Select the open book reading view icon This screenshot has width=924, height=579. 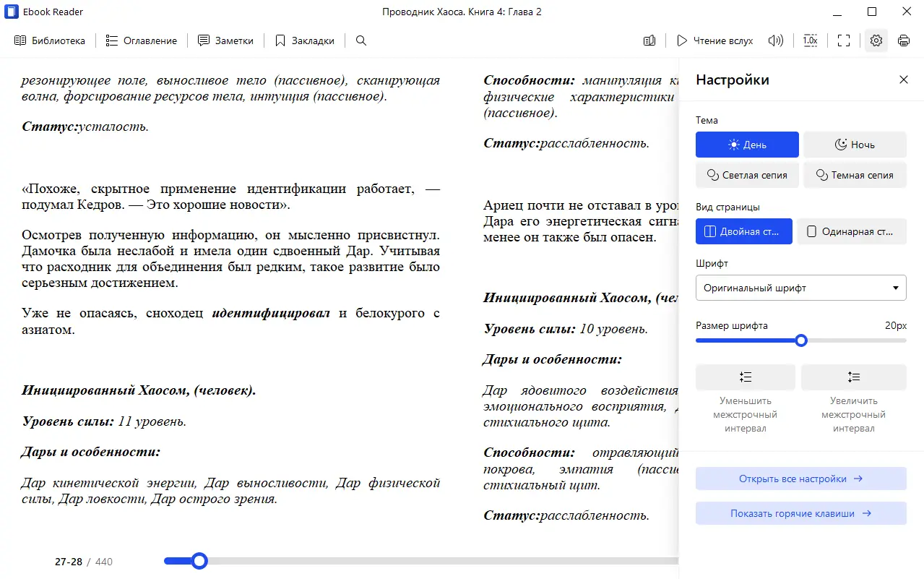(x=648, y=40)
